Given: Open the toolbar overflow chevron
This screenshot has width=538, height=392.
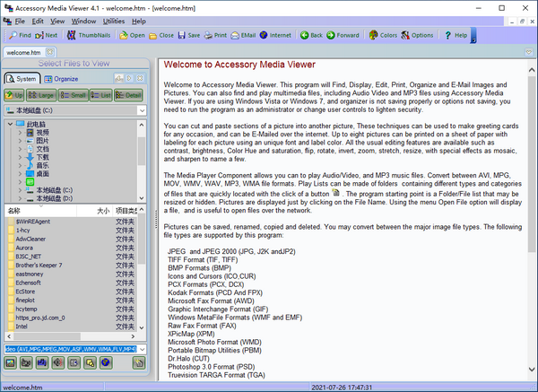Looking at the screenshot, I should [473, 35].
